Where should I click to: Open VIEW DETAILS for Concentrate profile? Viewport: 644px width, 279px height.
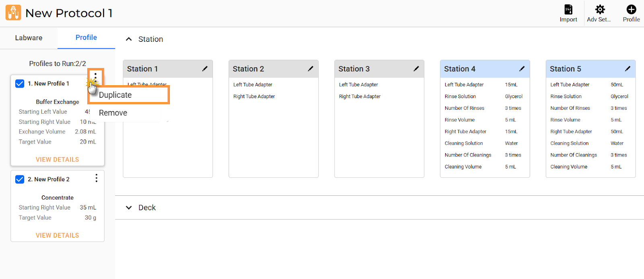[x=57, y=235]
